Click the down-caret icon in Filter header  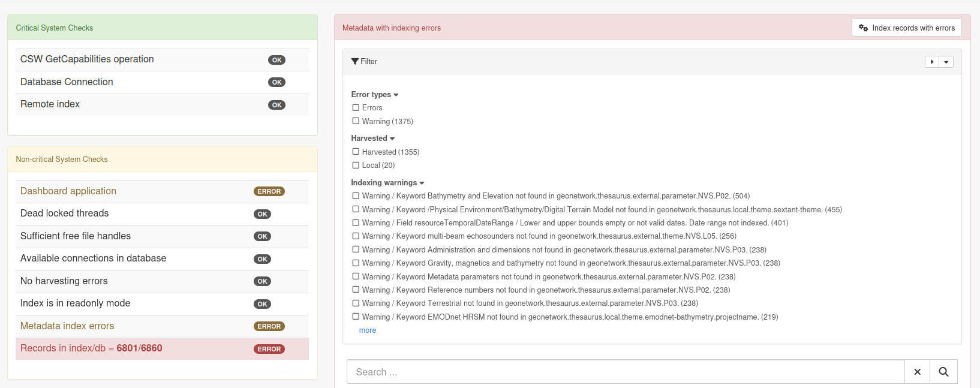(946, 62)
